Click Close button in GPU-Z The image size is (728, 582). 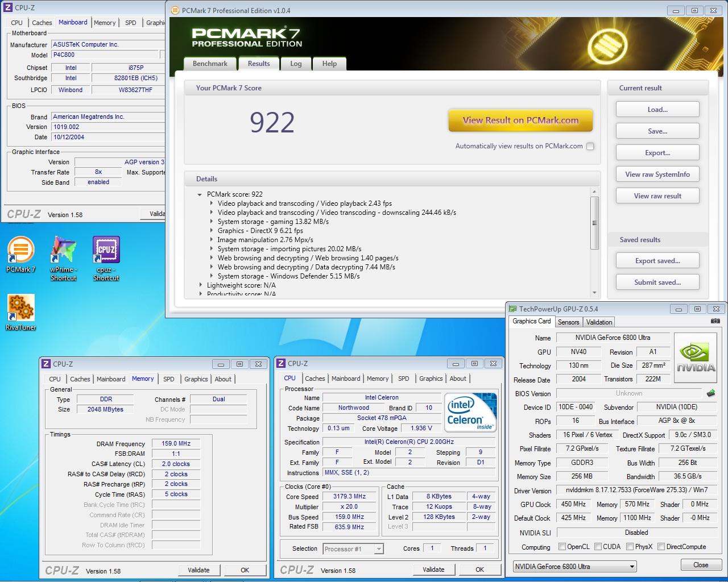point(701,565)
